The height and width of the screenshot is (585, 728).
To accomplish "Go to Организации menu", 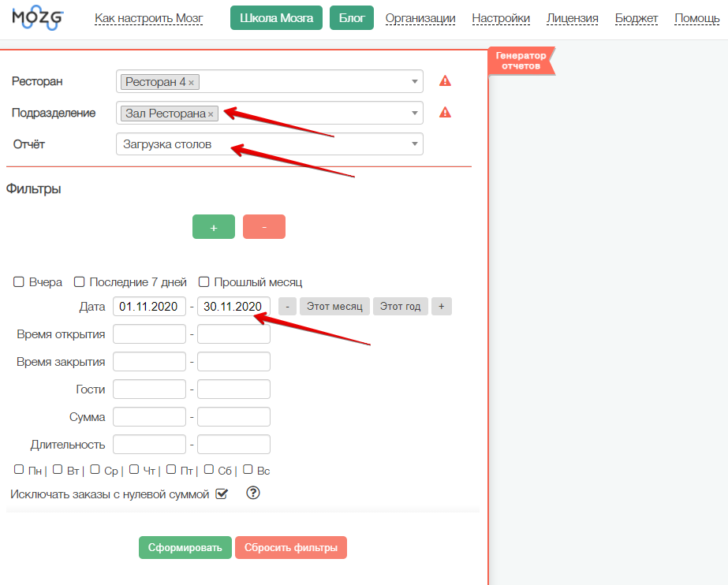I will 420,18.
